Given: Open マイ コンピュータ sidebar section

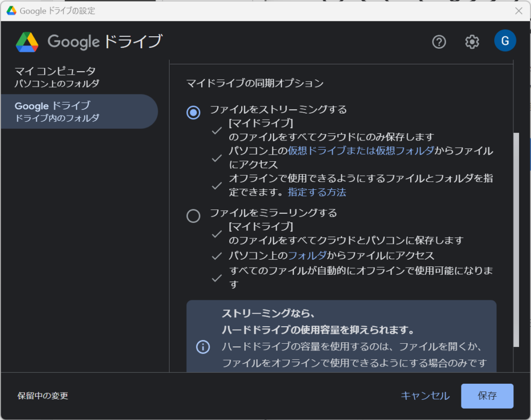Looking at the screenshot, I should point(79,77).
